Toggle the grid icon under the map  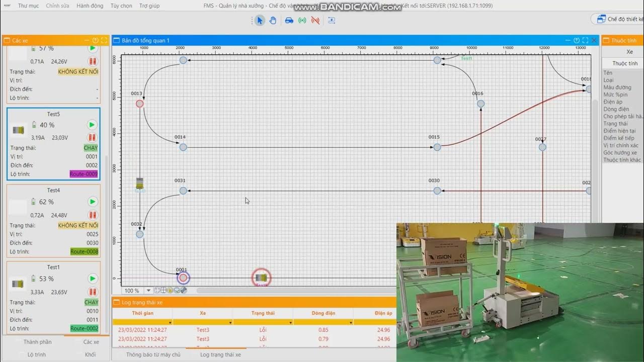(164, 290)
